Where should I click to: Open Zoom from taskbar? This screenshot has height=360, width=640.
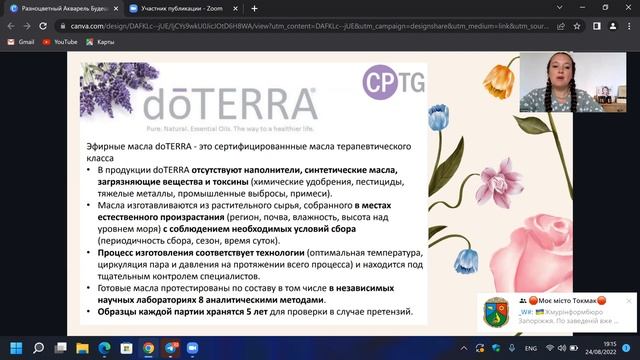tap(192, 348)
